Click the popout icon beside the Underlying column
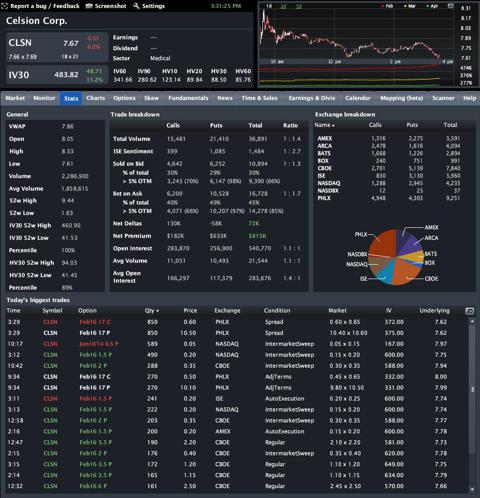This screenshot has height=498, width=480. coord(469,311)
